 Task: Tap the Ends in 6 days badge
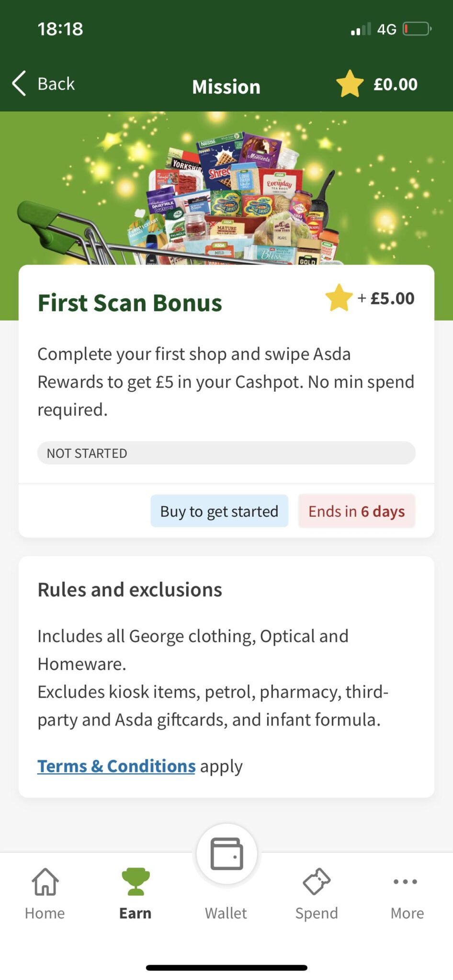point(357,511)
